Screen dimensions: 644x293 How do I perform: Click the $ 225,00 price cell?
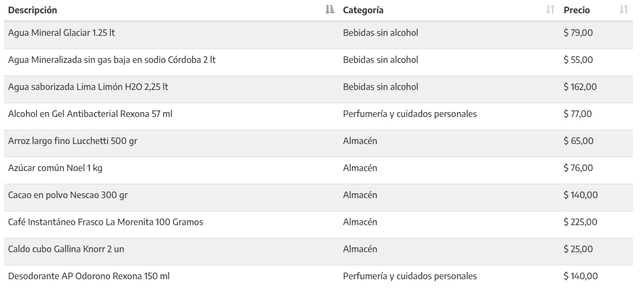[581, 222]
